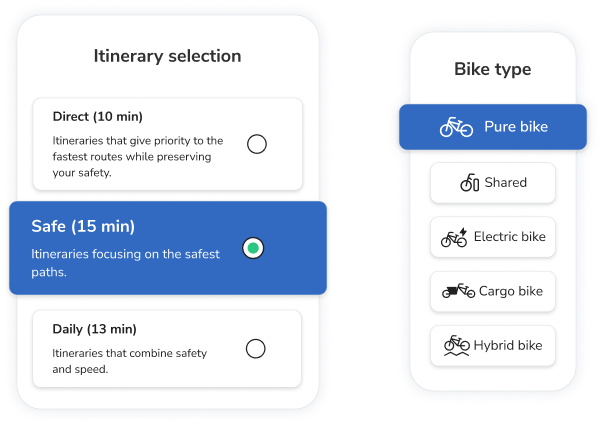Screen dimensions: 606x424
Task: Choose the Daily itinerary radio button
Action: click(256, 348)
